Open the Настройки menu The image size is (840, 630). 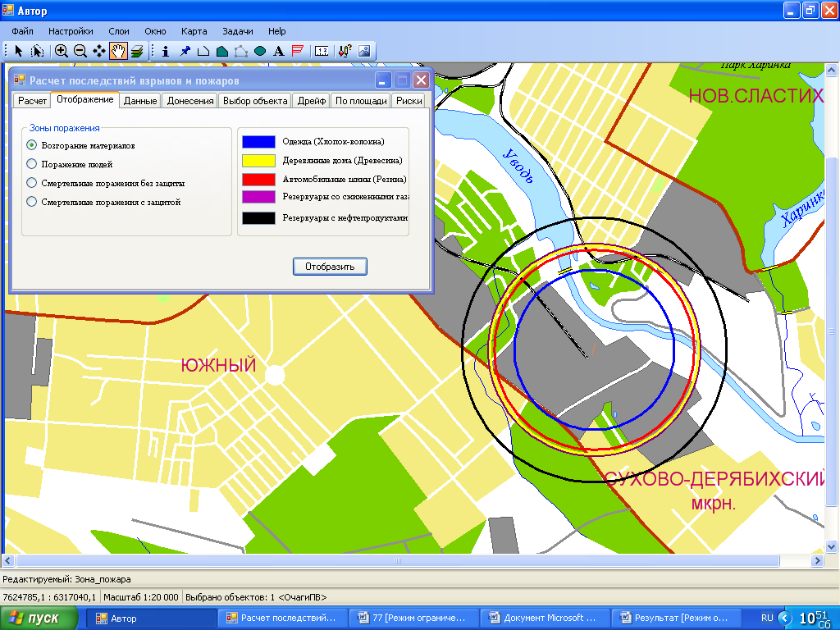(71, 31)
